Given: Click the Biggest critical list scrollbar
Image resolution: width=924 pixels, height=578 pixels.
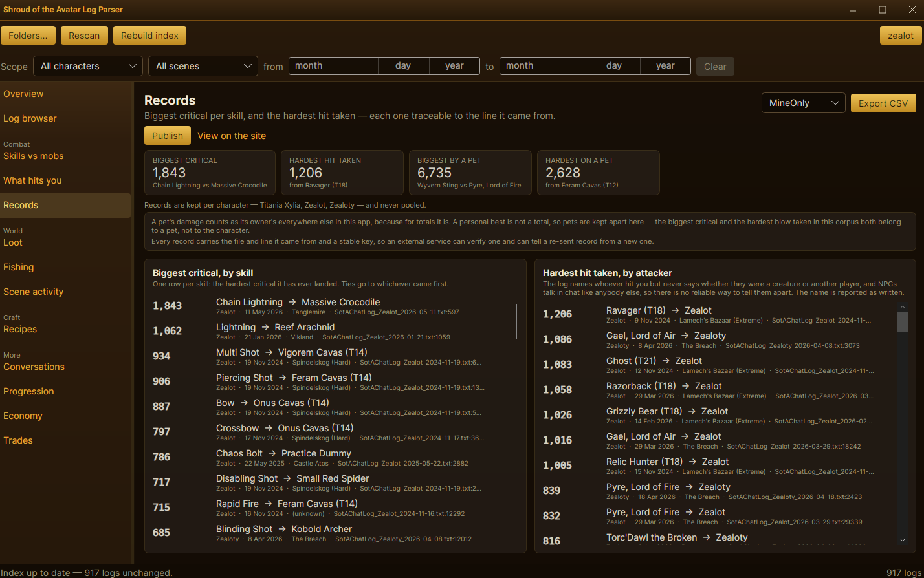Looking at the screenshot, I should [516, 321].
